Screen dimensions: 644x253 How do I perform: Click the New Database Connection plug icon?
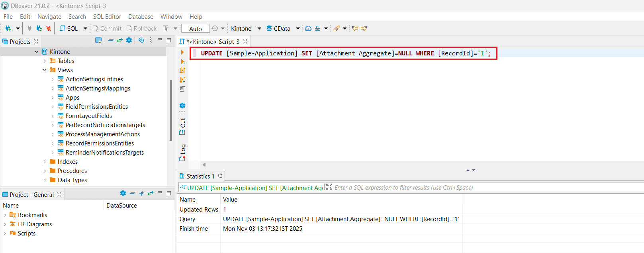click(x=8, y=28)
